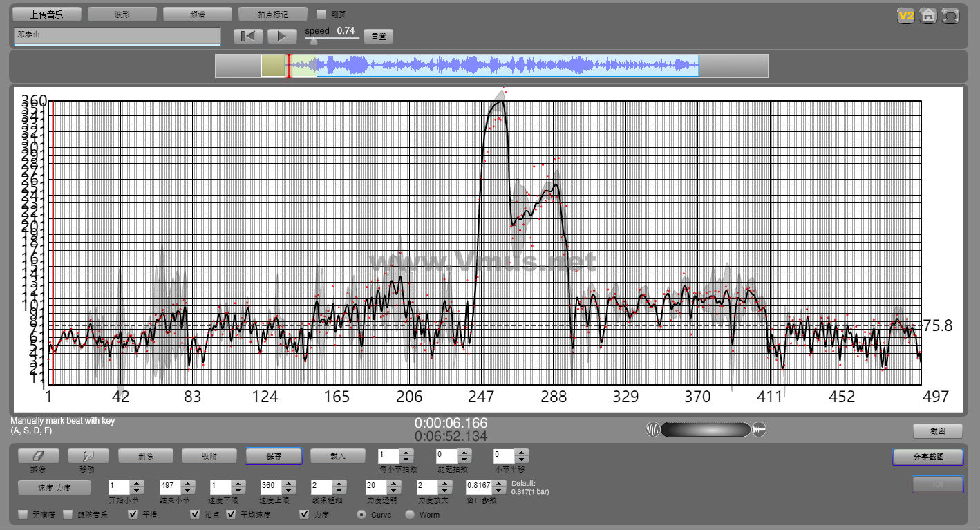This screenshot has width=980, height=530.
Task: Click the V2 version icon
Action: pos(905,15)
